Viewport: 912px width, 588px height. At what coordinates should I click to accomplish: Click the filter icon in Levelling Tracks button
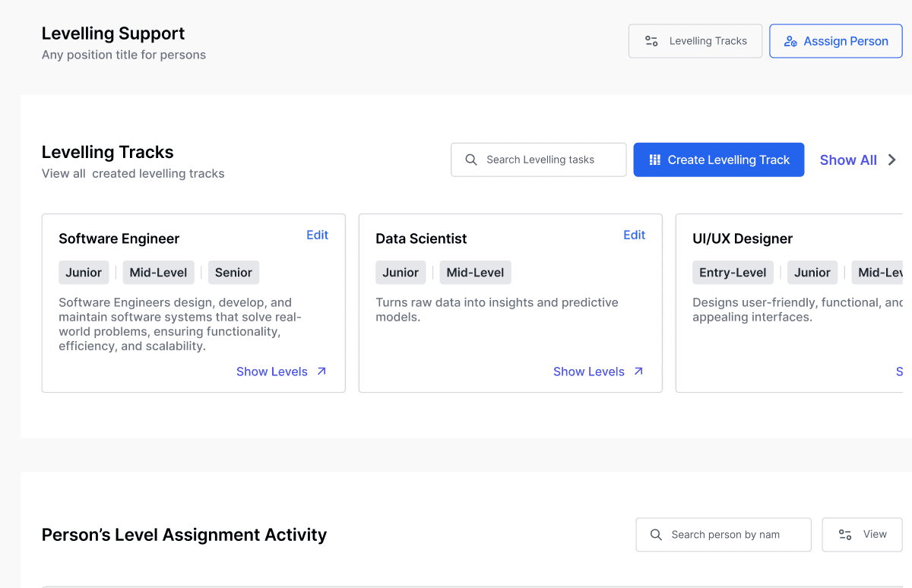point(651,41)
